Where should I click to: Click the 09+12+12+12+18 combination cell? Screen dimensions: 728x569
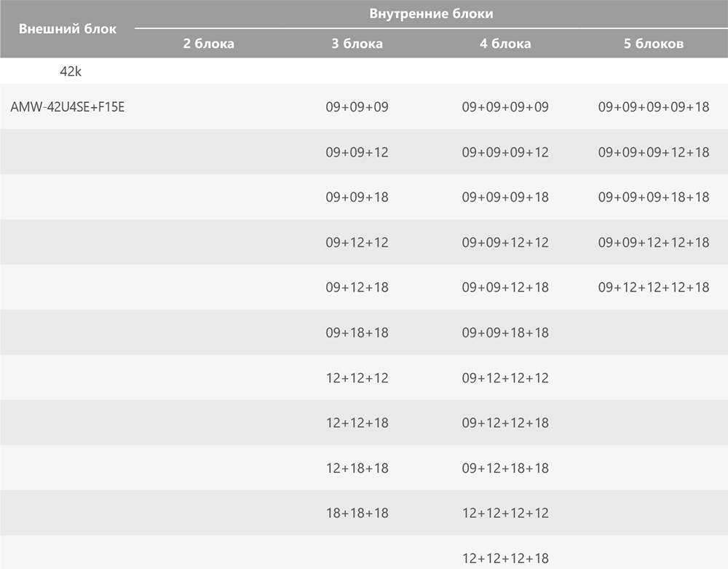(x=654, y=288)
